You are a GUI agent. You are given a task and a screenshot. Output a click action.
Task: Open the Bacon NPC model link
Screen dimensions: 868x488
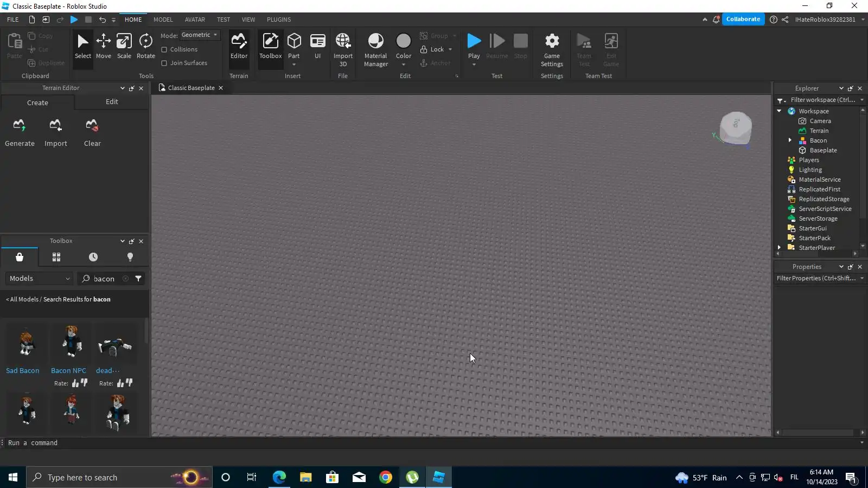(x=68, y=371)
